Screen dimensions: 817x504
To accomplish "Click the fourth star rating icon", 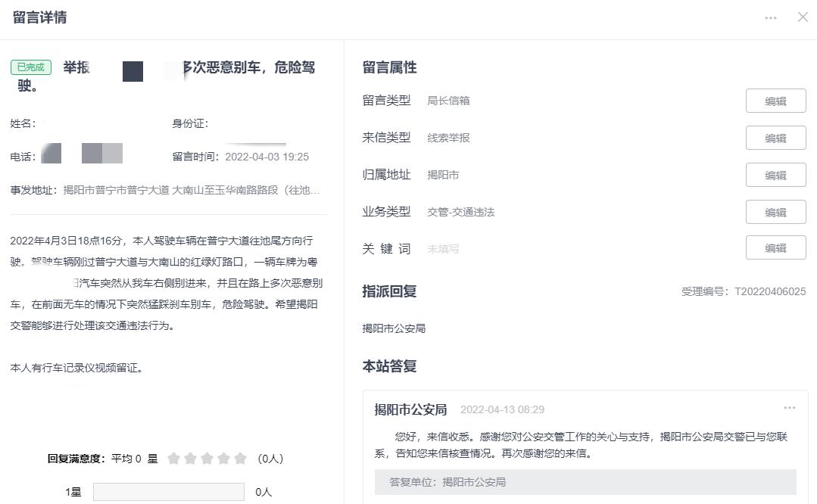I will (225, 458).
